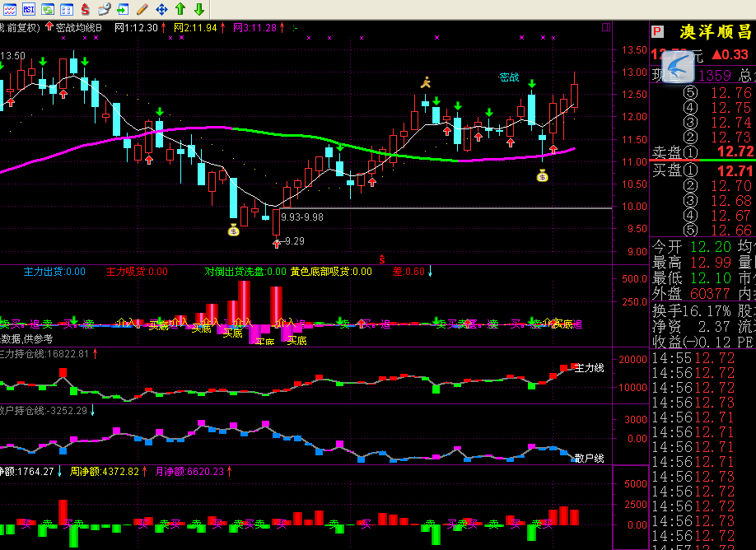
Task: Click the 最高 12.99 high price
Action: click(692, 263)
